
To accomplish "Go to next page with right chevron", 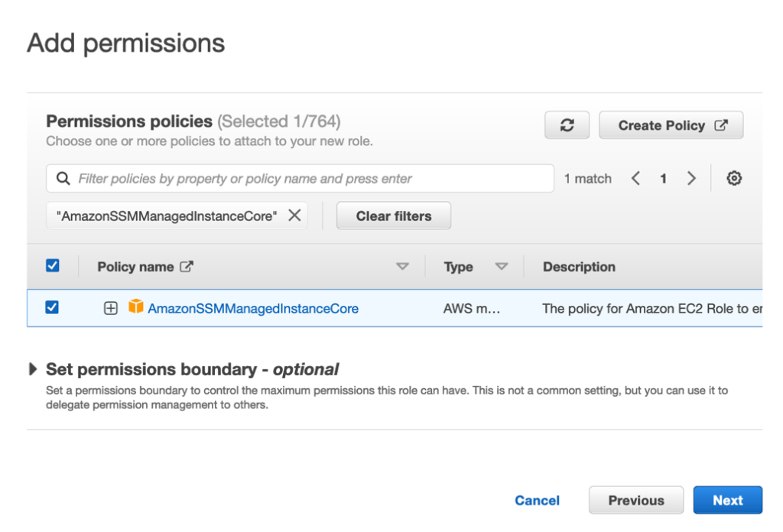I will pyautogui.click(x=691, y=178).
